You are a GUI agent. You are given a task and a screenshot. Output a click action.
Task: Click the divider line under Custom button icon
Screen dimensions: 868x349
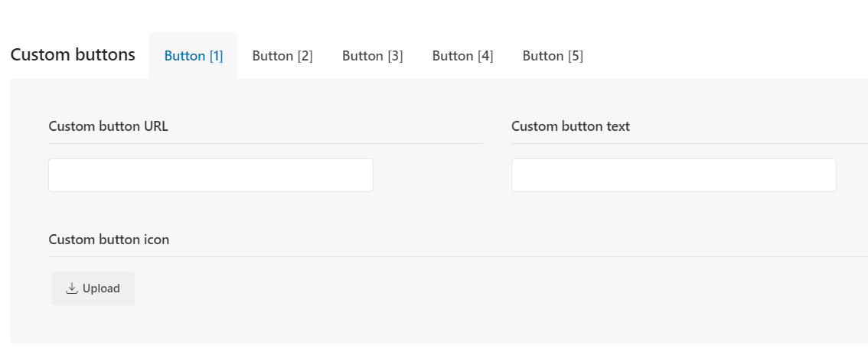click(458, 256)
